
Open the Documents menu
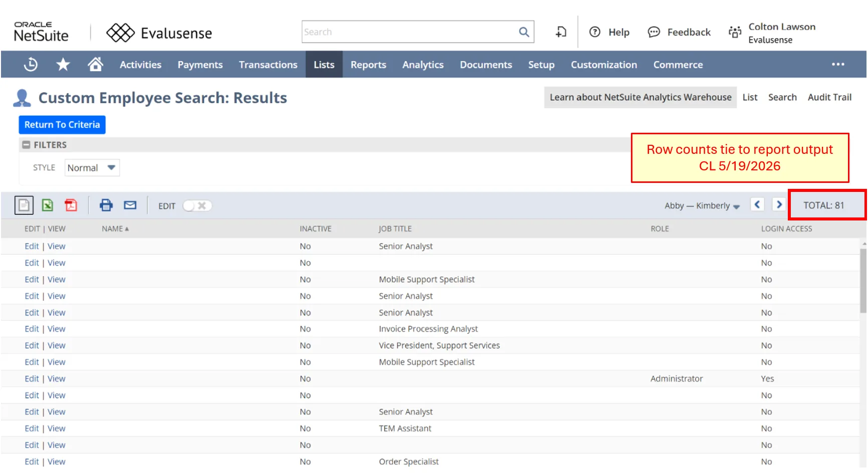coord(486,65)
